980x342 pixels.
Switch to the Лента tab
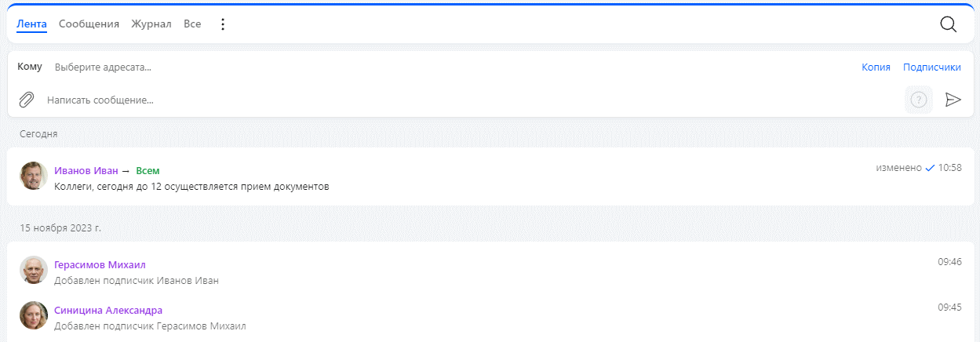[x=32, y=24]
